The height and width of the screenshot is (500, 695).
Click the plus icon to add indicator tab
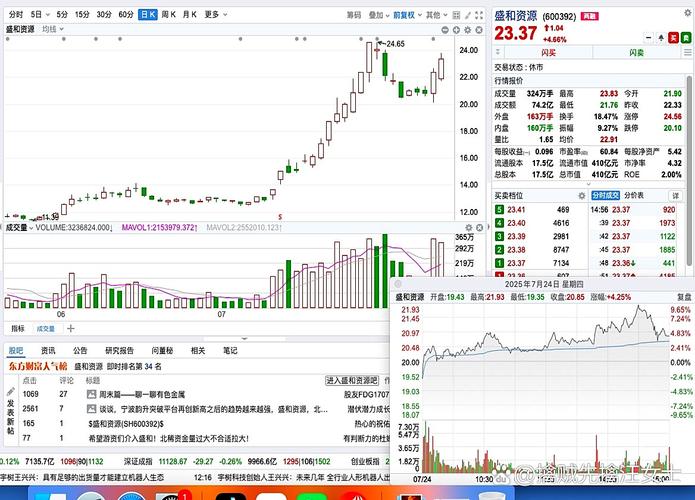pyautogui.click(x=71, y=328)
